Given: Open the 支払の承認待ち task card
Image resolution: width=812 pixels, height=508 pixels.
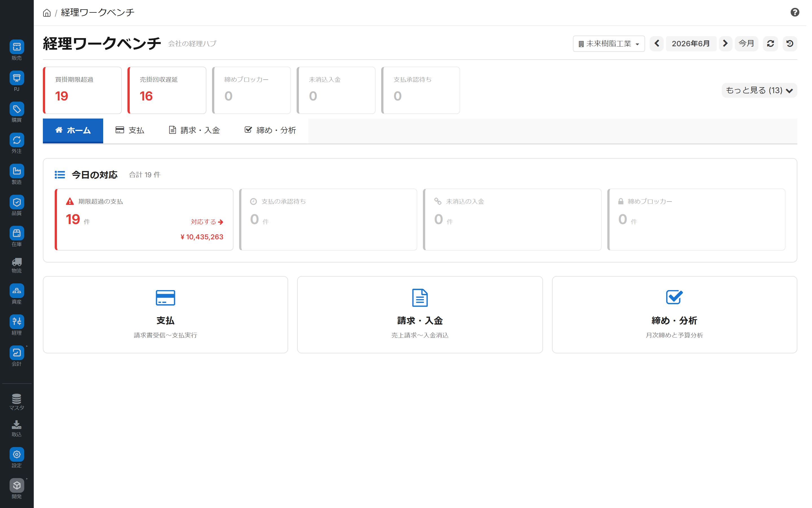Looking at the screenshot, I should click(328, 219).
